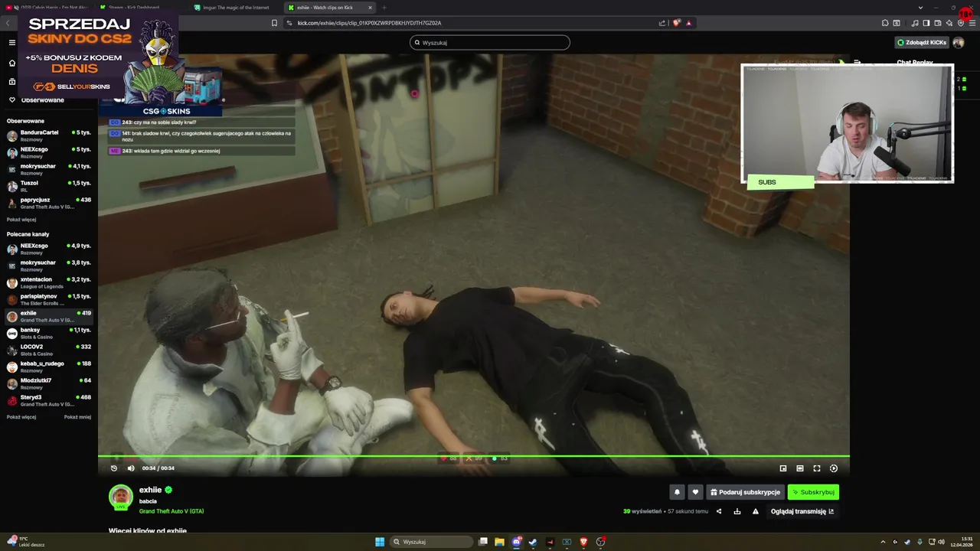980x551 pixels.
Task: Click exhiie profile avatar below video
Action: (121, 497)
